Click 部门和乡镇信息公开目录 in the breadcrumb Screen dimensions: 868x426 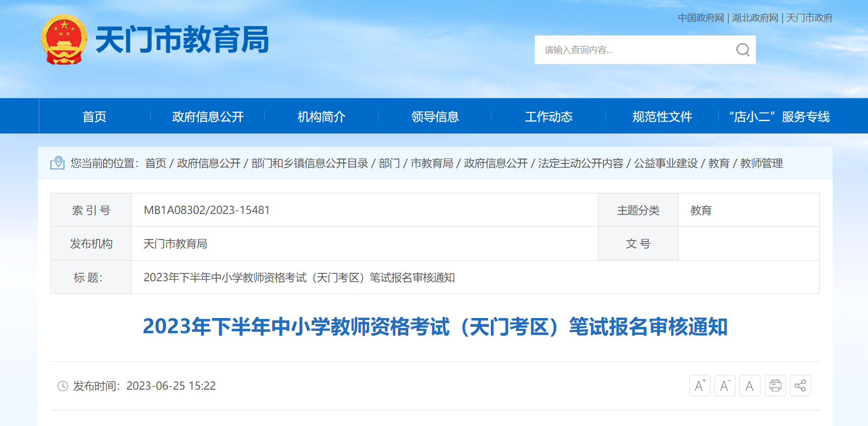(310, 163)
